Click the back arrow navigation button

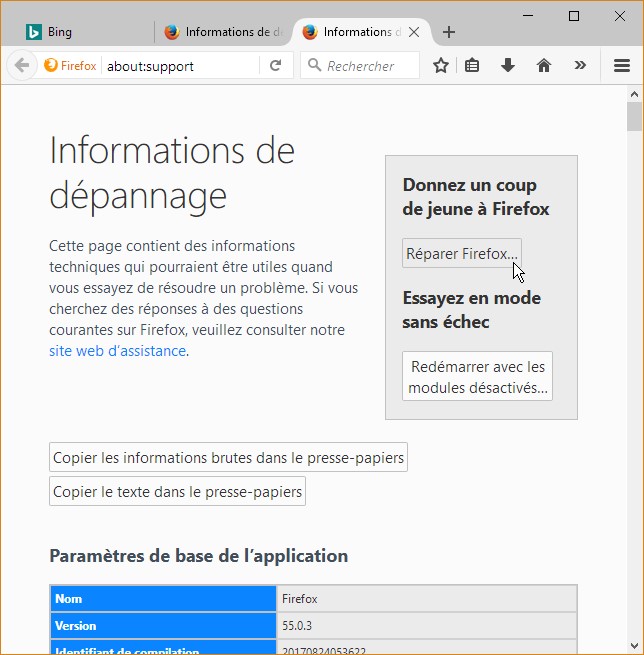[21, 66]
